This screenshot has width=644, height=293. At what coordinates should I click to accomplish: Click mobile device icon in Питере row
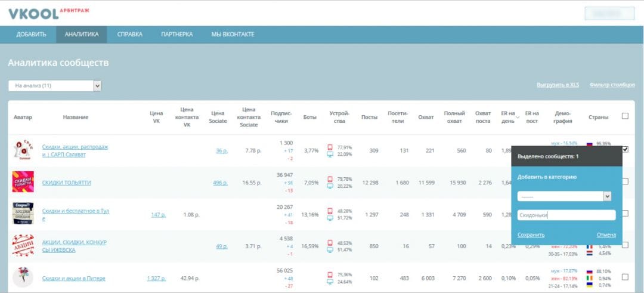click(330, 275)
